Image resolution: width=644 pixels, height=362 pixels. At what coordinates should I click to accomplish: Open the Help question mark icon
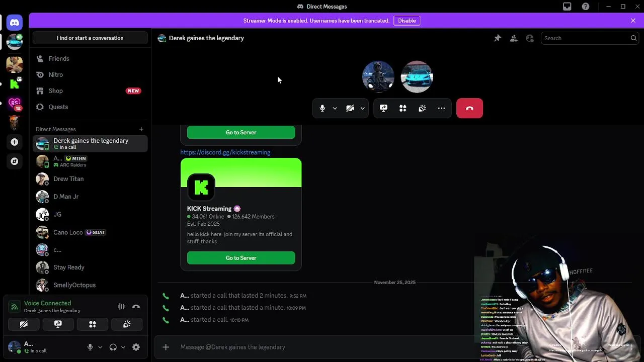[586, 7]
